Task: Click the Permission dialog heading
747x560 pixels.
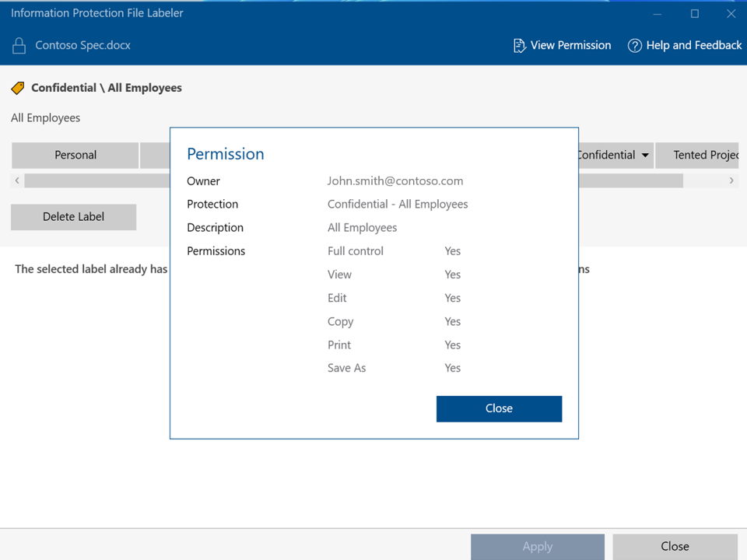Action: coord(226,154)
